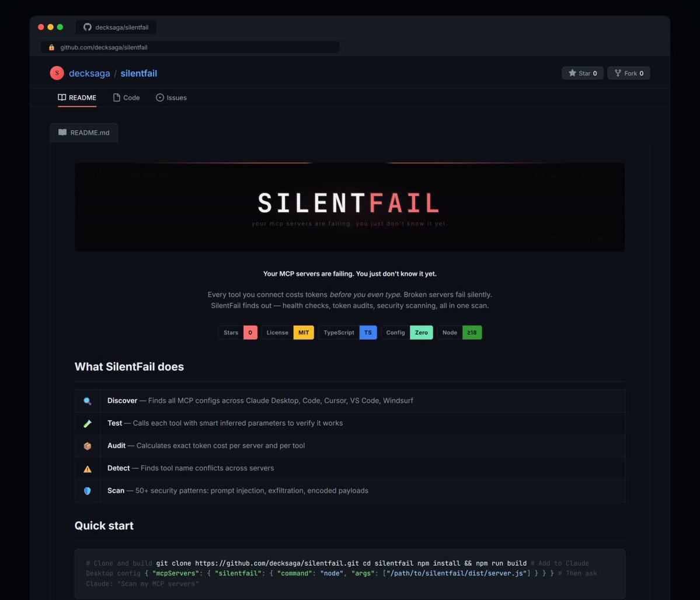
Task: Click the 'Test' row description
Action: tap(238, 423)
